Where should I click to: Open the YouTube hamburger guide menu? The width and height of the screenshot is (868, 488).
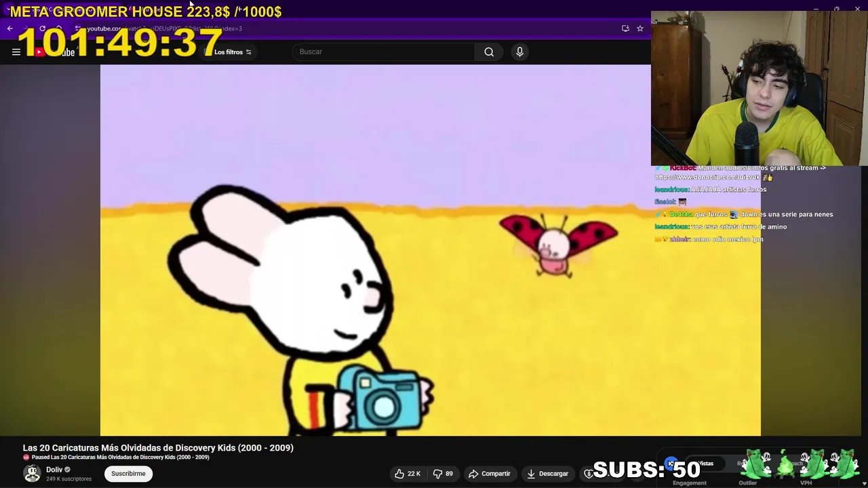pos(16,52)
